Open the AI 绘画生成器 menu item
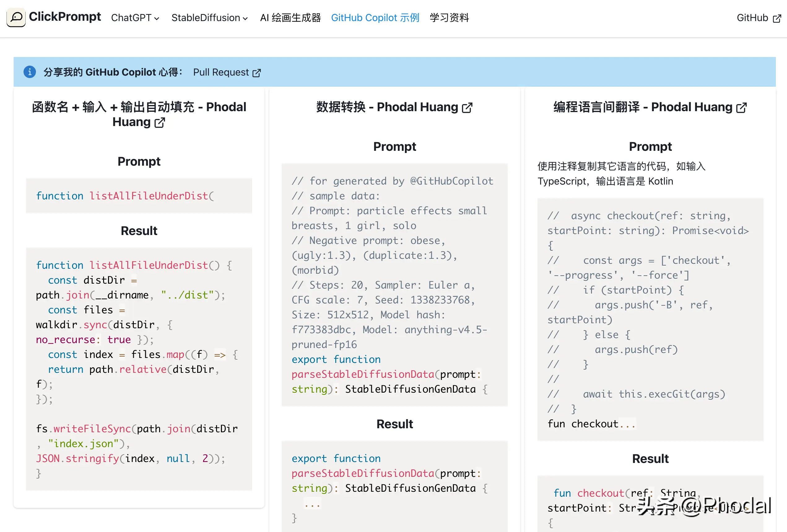Image resolution: width=787 pixels, height=532 pixels. click(290, 18)
